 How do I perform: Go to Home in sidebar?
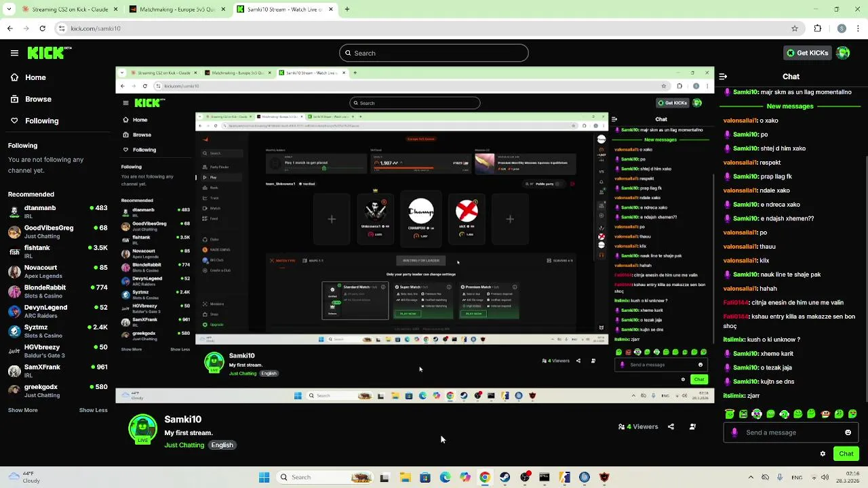pyautogui.click(x=28, y=77)
